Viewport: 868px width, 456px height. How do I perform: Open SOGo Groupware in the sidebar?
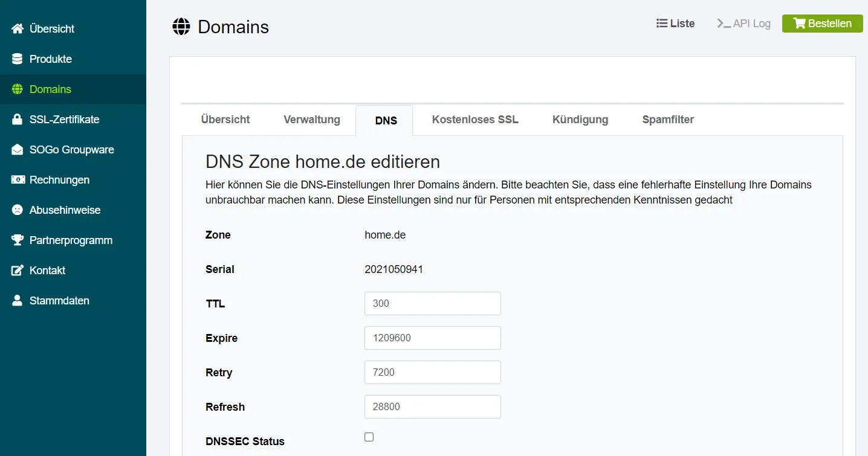pos(73,149)
